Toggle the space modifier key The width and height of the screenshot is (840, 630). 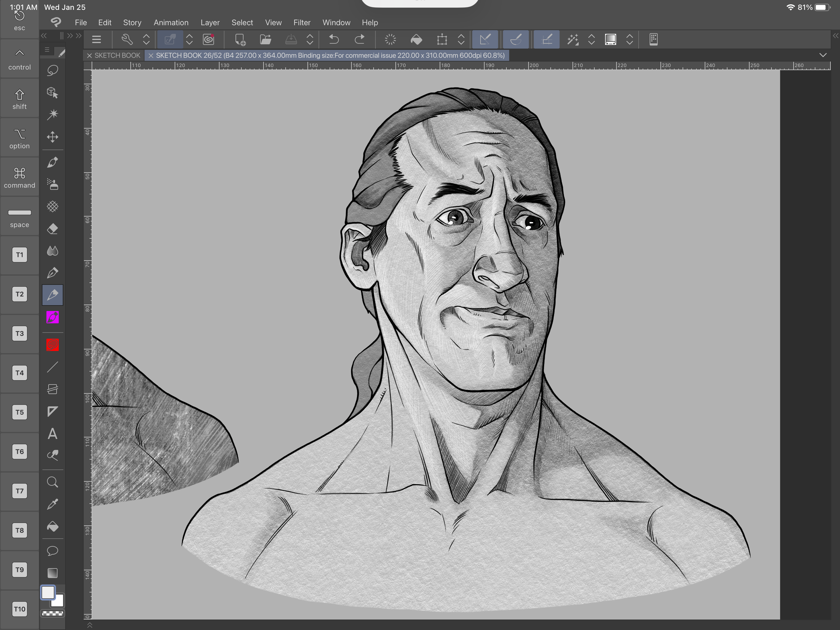point(20,217)
